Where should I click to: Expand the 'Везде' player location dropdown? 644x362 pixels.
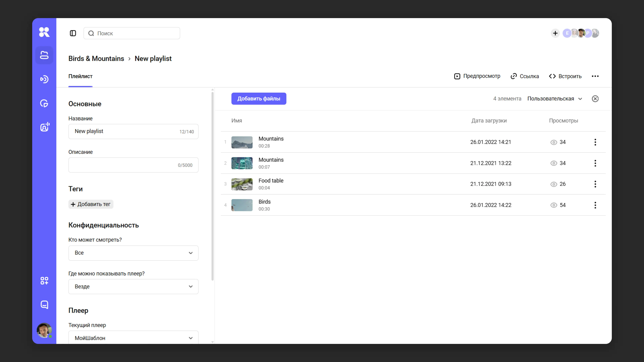point(133,287)
